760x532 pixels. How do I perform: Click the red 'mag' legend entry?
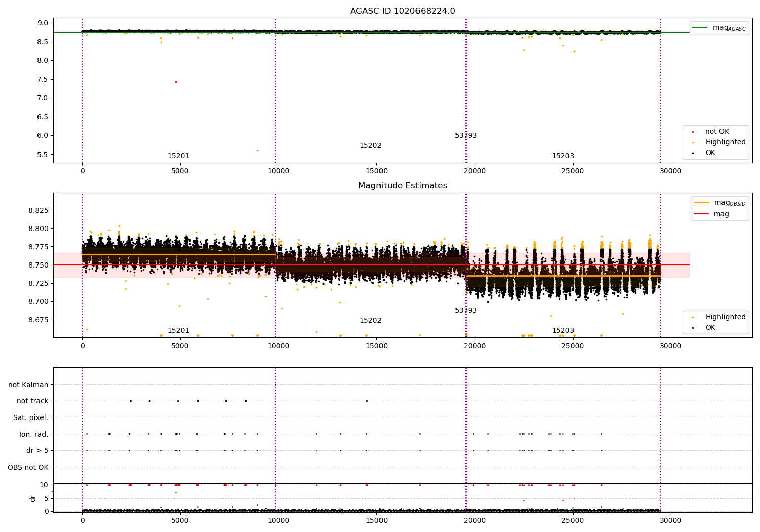tap(712, 214)
